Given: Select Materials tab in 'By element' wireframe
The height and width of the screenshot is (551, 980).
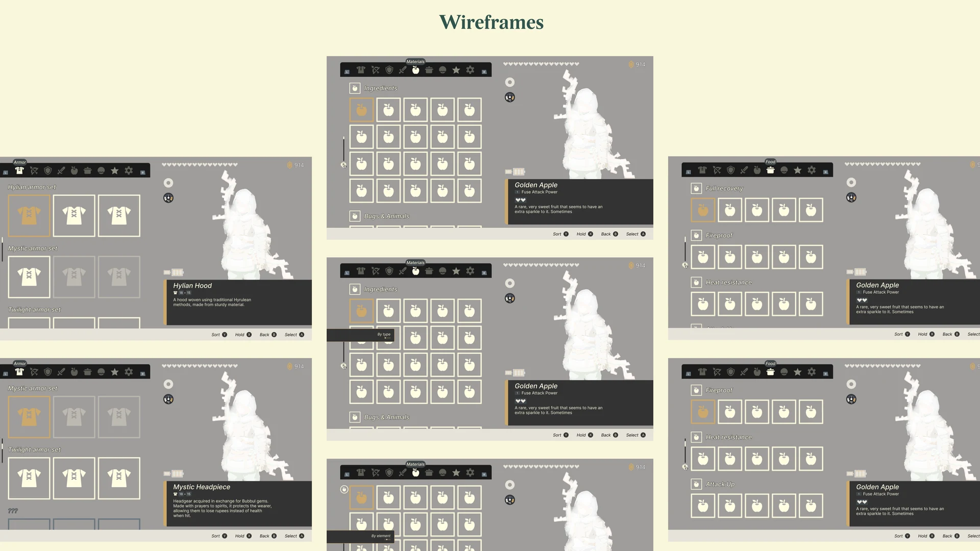Looking at the screenshot, I should coord(415,473).
